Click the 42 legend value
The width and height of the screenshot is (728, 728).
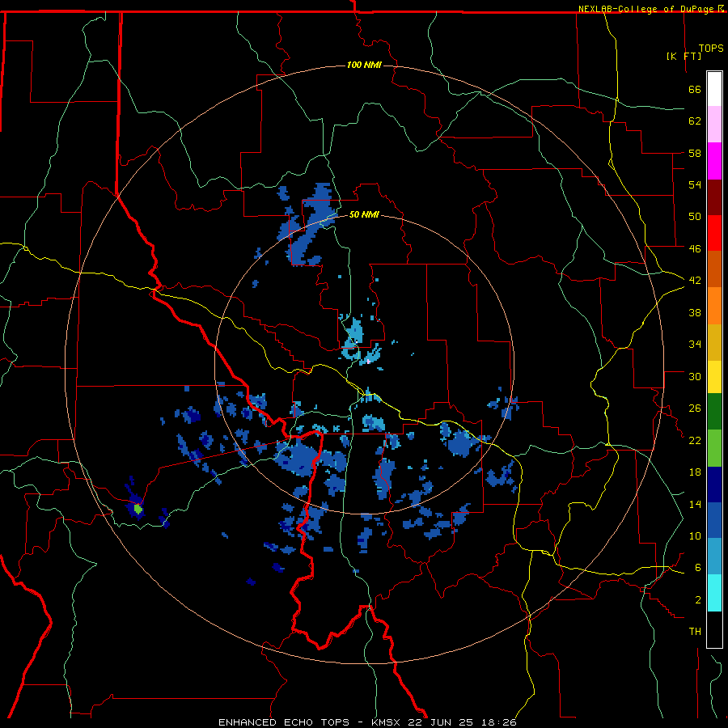pyautogui.click(x=695, y=280)
